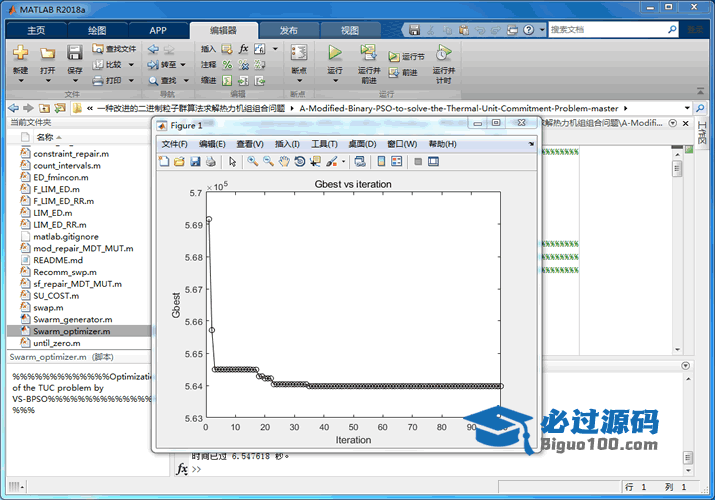This screenshot has height=500, width=715.
Task: Open Figure 1 View (查看) menu
Action: [250, 144]
